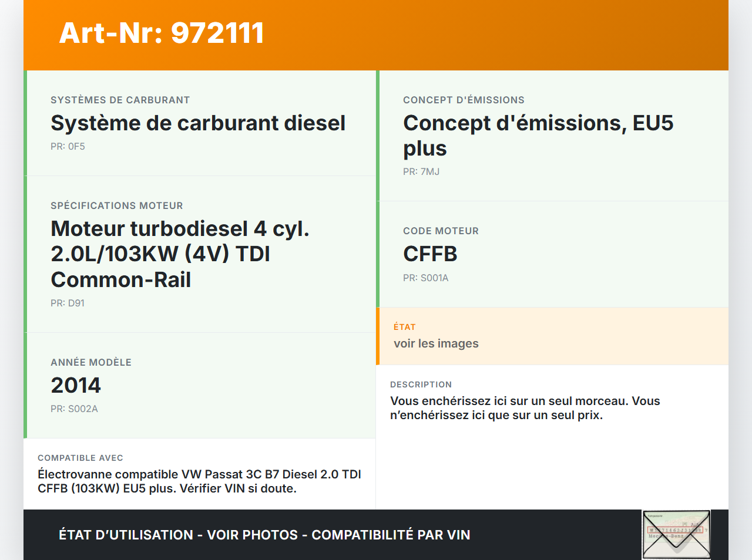This screenshot has width=752, height=560.
Task: Select the Système de carburant diesel title
Action: click(198, 123)
